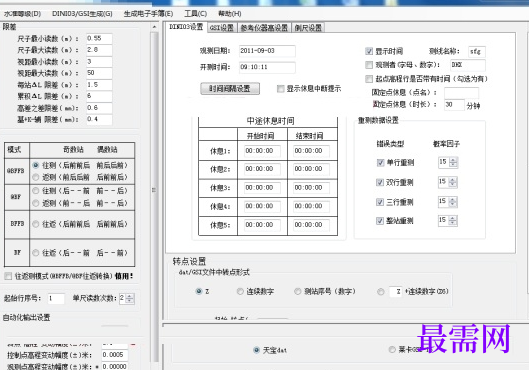The width and height of the screenshot is (529, 370).
Task: Toggle the 显示时间 checkbox
Action: pyautogui.click(x=369, y=51)
